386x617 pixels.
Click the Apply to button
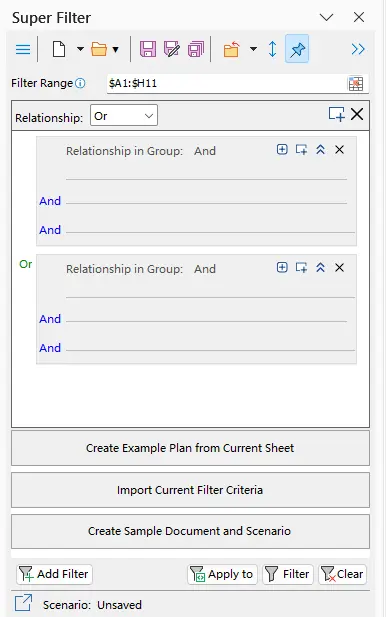(222, 574)
